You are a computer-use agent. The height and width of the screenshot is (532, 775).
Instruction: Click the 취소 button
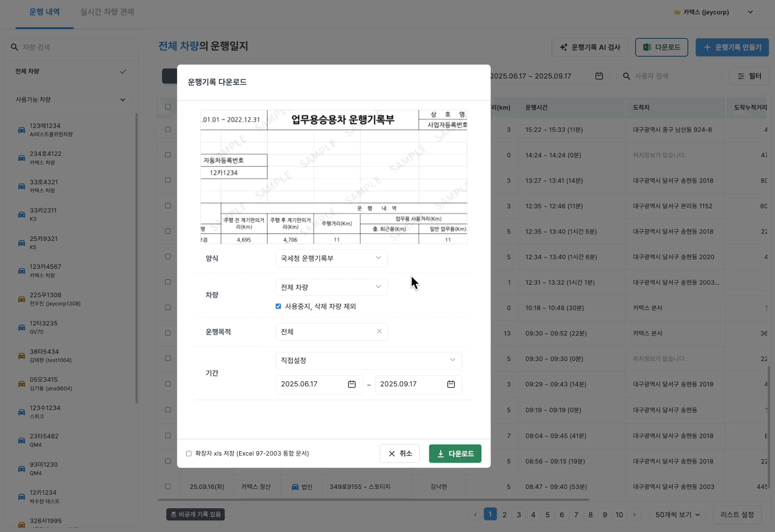(x=400, y=453)
